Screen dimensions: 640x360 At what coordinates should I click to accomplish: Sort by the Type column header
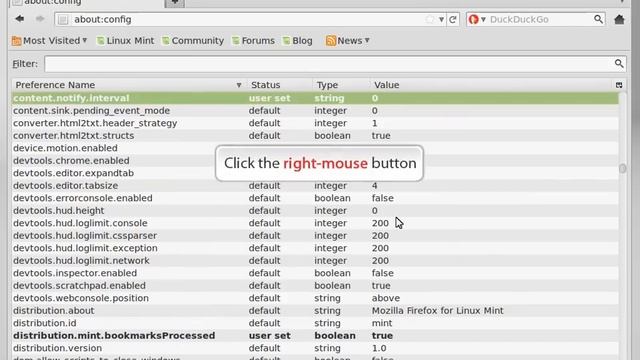click(x=341, y=85)
